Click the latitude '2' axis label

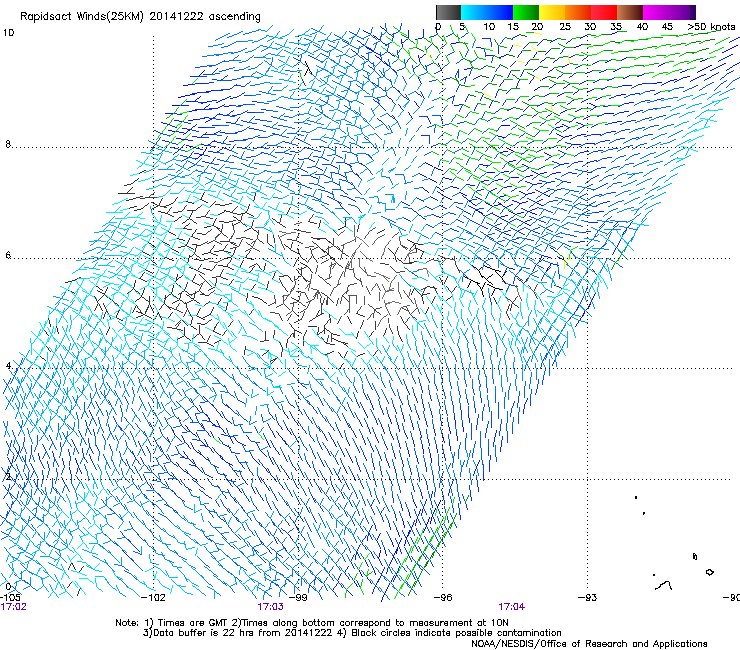pos(8,477)
